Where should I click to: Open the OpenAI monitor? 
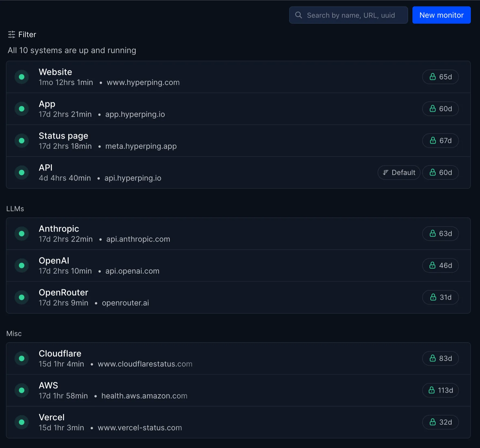tap(238, 266)
